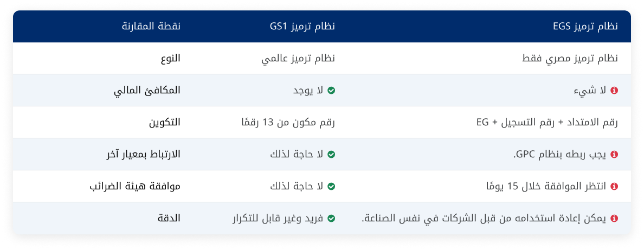This screenshot has width=644, height=250.
Task: Click the المكافئ المالي row label
Action: click(x=147, y=91)
